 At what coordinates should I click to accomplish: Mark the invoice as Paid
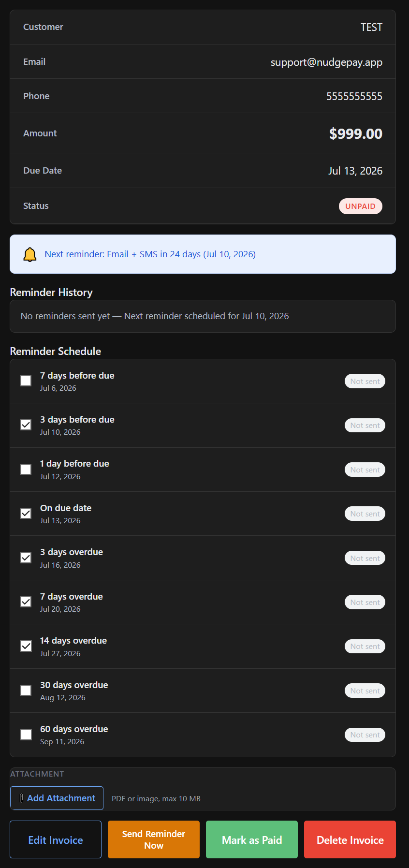click(252, 839)
